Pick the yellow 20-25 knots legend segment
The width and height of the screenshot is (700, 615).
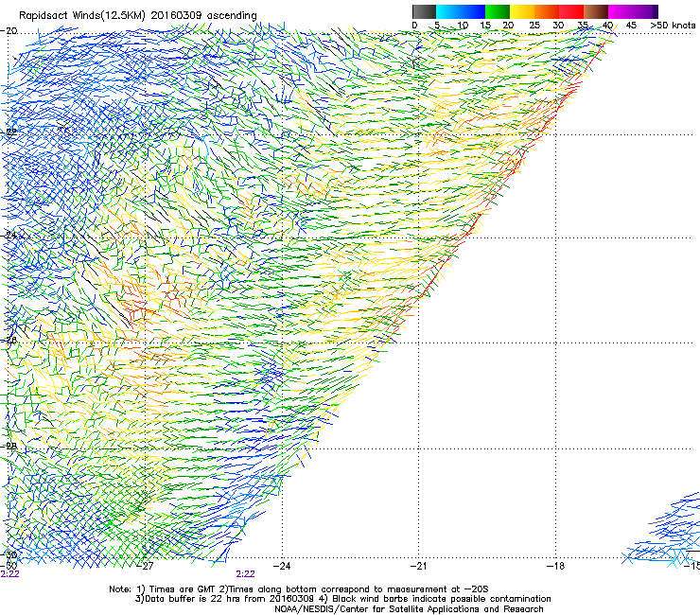tap(522, 11)
